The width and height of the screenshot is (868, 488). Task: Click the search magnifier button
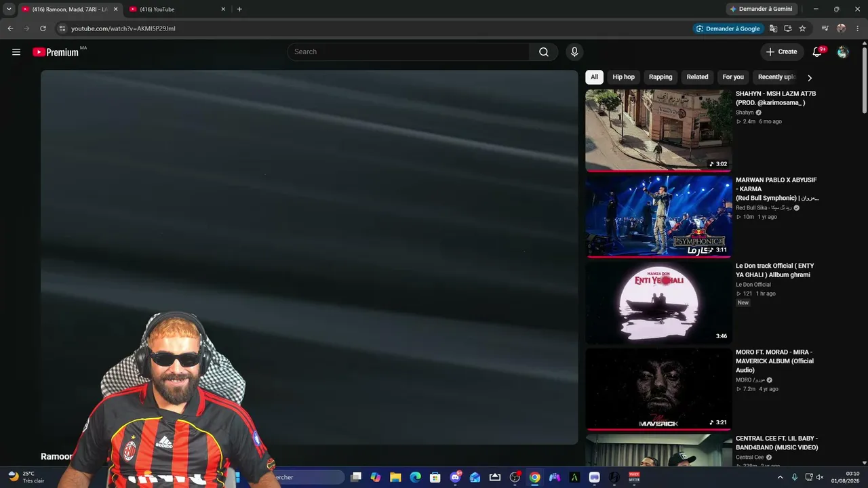pos(544,52)
